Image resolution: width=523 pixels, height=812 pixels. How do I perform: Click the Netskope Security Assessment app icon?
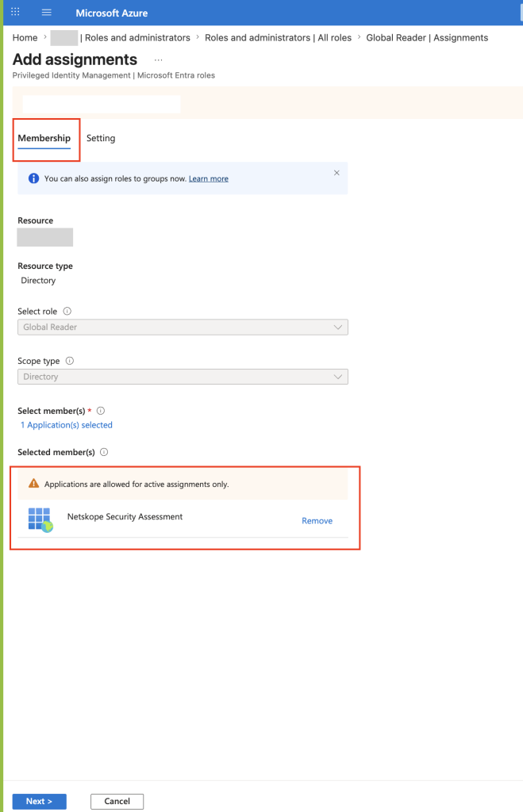tap(40, 519)
